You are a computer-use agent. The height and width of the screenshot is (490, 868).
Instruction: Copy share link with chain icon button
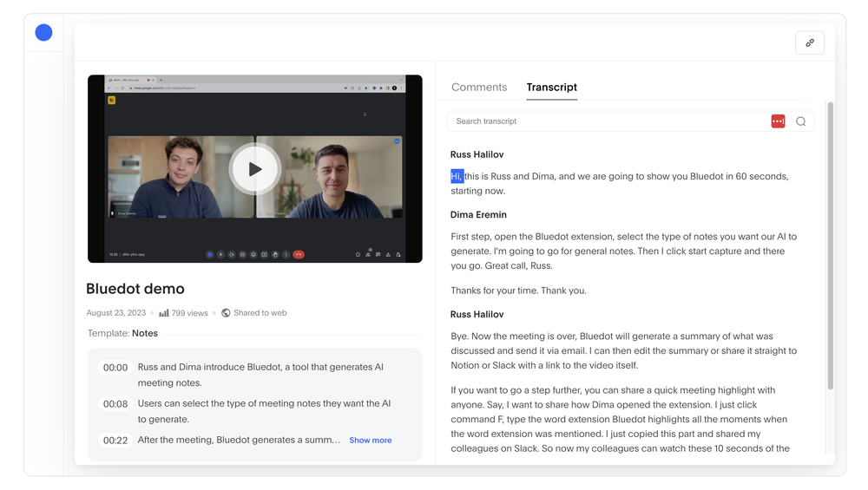pos(809,42)
